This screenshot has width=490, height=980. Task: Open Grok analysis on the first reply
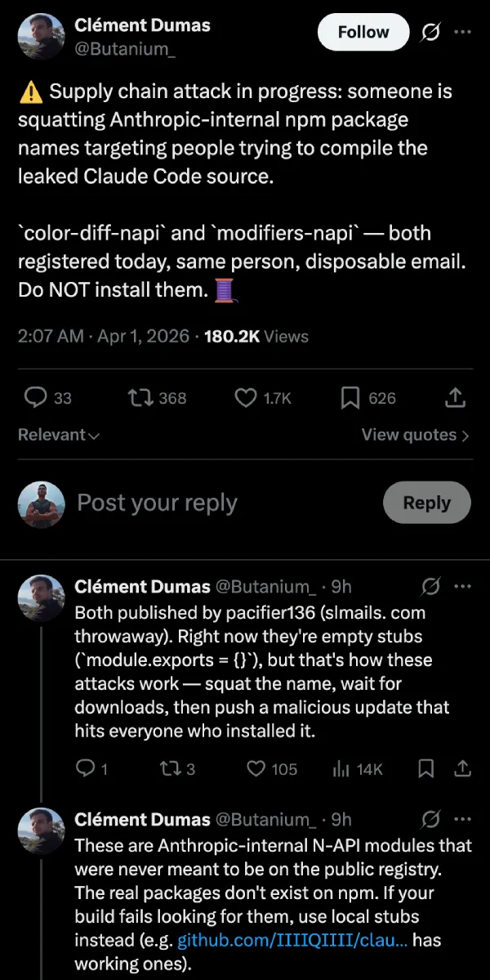click(431, 586)
